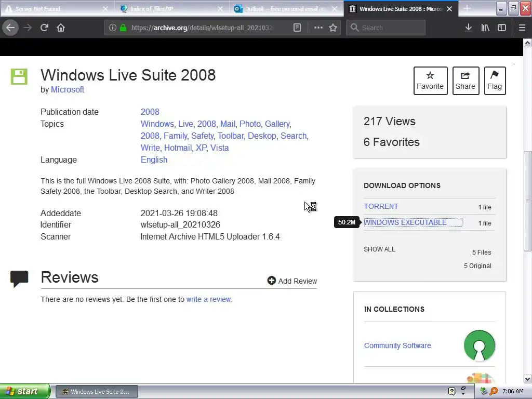Open the page actions three-dots menu

point(318,28)
